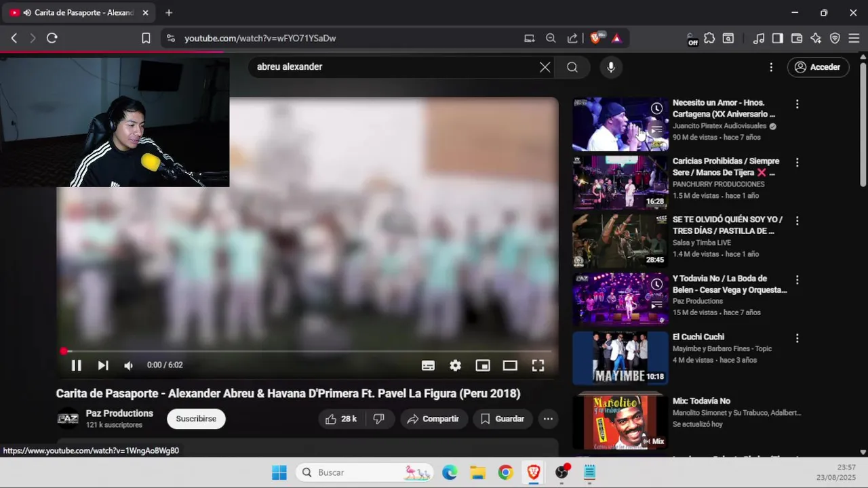Open Brave Shields lion icon
Image resolution: width=868 pixels, height=488 pixels.
coord(596,39)
